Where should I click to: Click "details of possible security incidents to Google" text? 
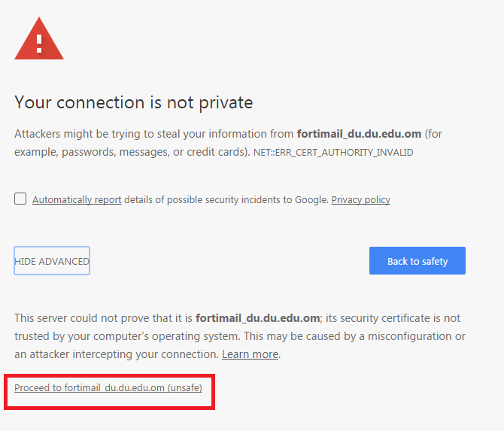pos(226,200)
